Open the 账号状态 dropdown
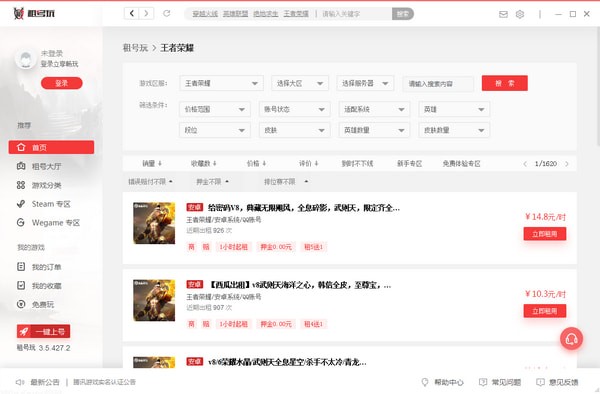 click(x=295, y=109)
